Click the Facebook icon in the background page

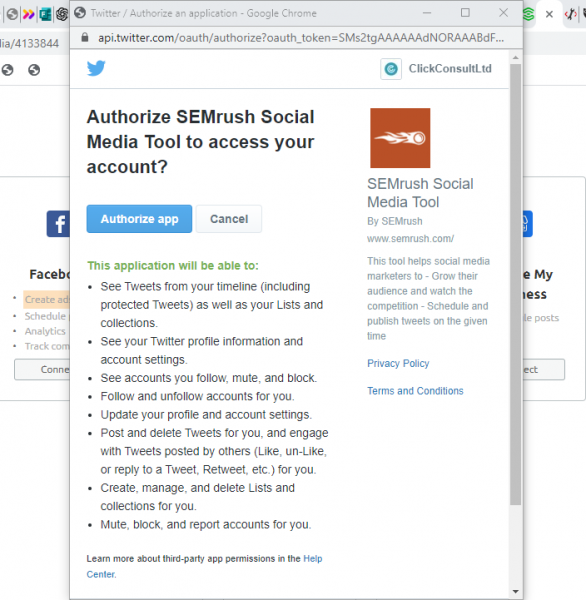tap(58, 224)
